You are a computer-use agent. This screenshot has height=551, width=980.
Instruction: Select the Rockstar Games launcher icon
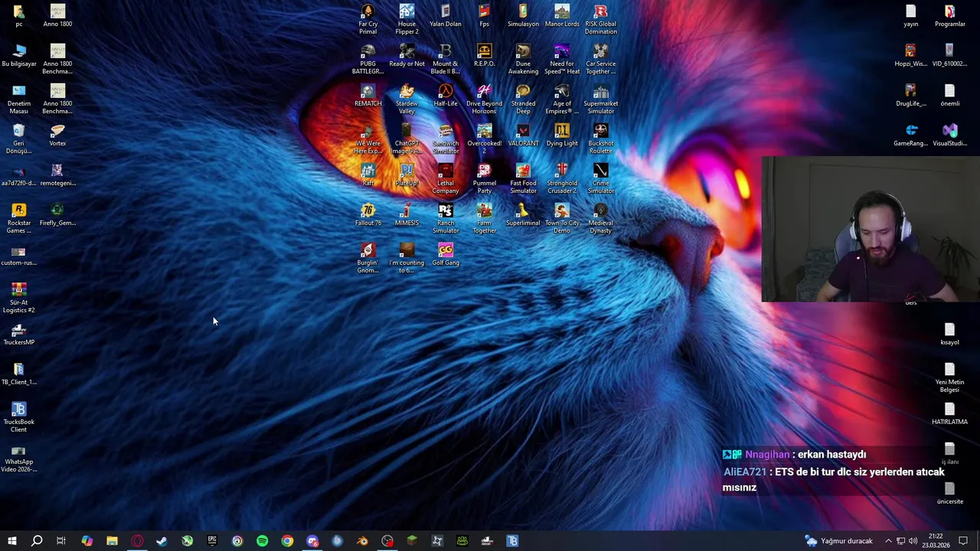point(19,218)
